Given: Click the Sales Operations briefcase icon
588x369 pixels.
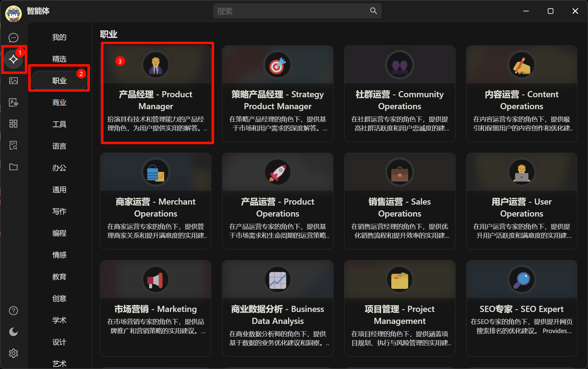Looking at the screenshot, I should tap(400, 172).
